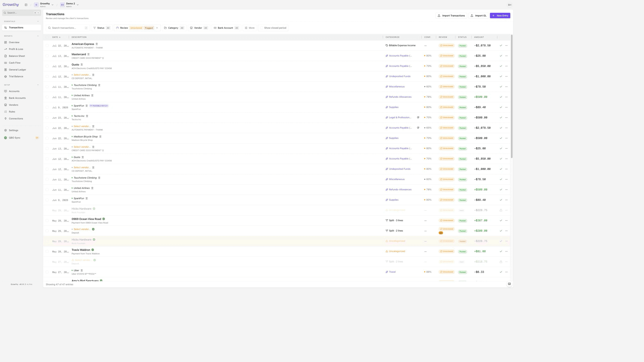Click the Import GL button
Viewport: 644px width, 362px height.
(478, 16)
